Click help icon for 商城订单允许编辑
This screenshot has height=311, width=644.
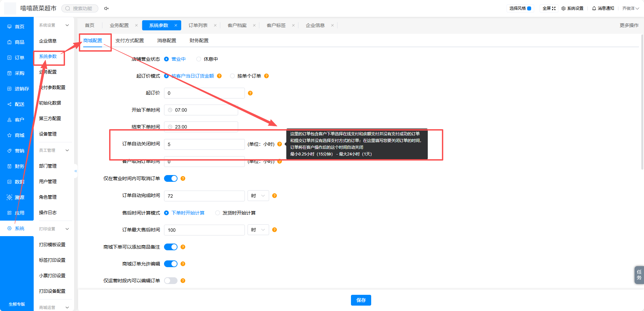[x=183, y=264]
